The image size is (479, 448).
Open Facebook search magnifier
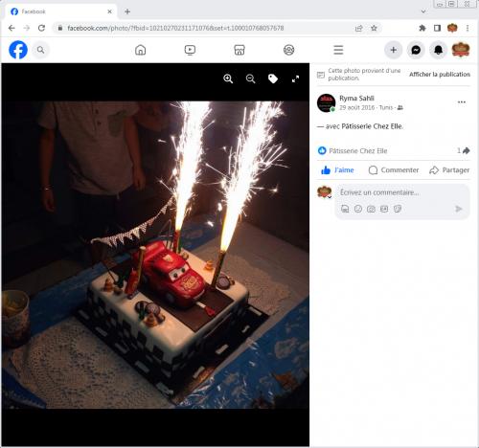(x=40, y=50)
